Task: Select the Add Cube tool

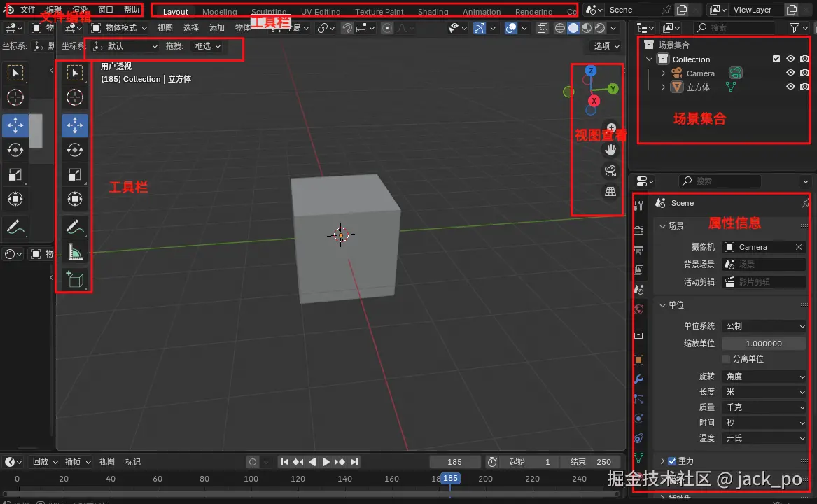Action: pyautogui.click(x=75, y=279)
